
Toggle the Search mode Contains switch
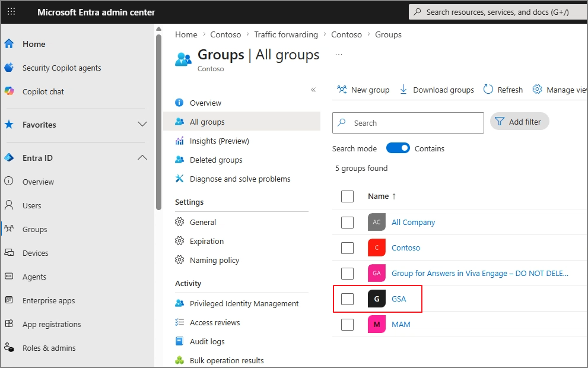[x=398, y=148]
